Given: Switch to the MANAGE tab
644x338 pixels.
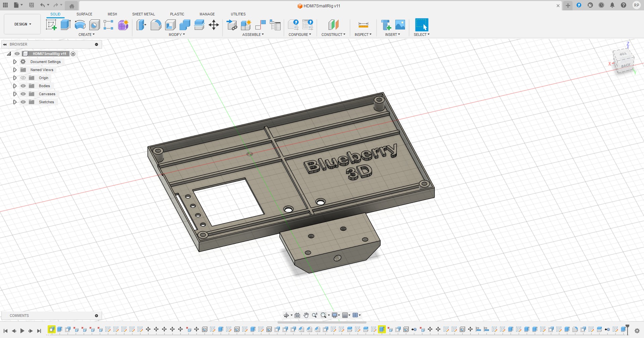Looking at the screenshot, I should click(207, 14).
